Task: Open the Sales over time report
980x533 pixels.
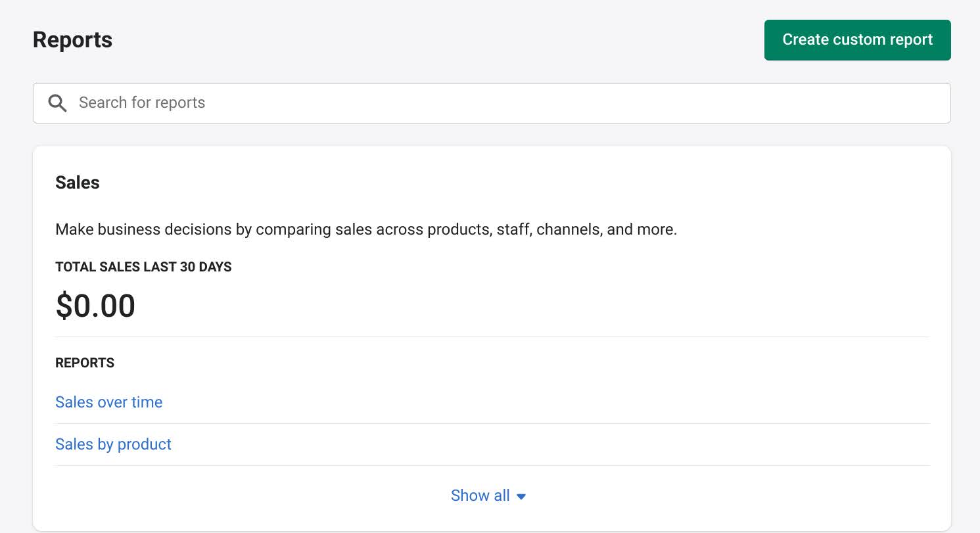Action: [109, 402]
